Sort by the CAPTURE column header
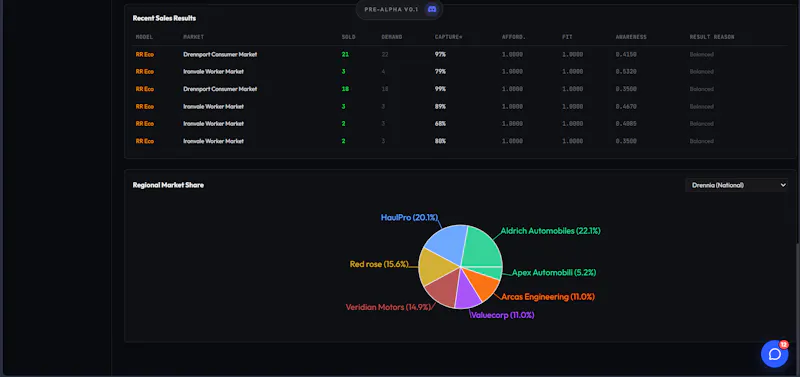 coord(448,37)
